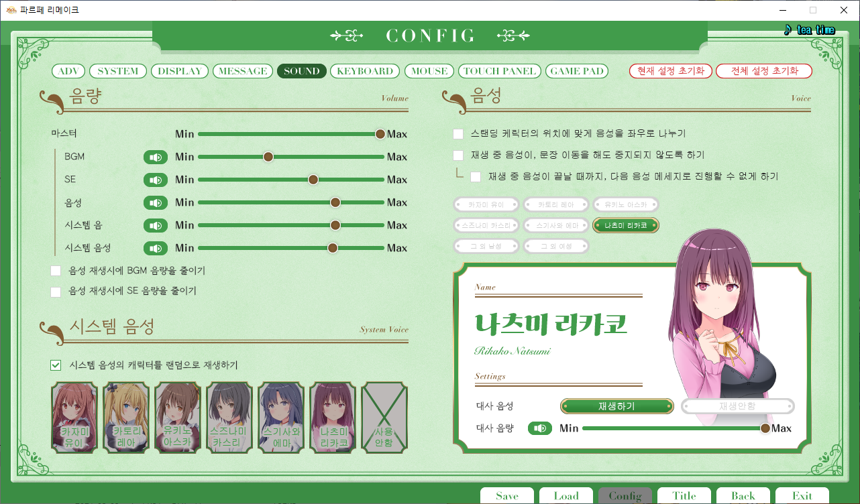Screen dimensions: 860x504
Task: Select 스즈나미 카스리 system voice portrait
Action: [x=229, y=418]
